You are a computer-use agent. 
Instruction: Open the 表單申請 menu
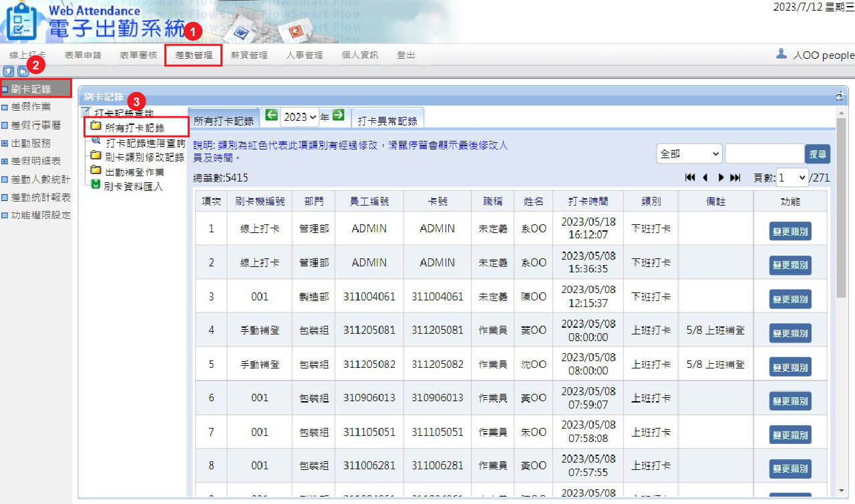pyautogui.click(x=83, y=55)
